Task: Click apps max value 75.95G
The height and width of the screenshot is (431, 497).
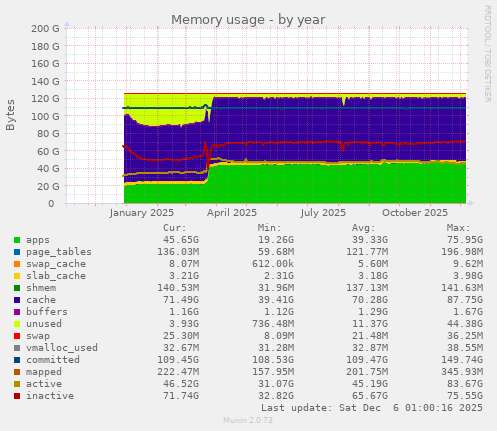Action: click(465, 240)
